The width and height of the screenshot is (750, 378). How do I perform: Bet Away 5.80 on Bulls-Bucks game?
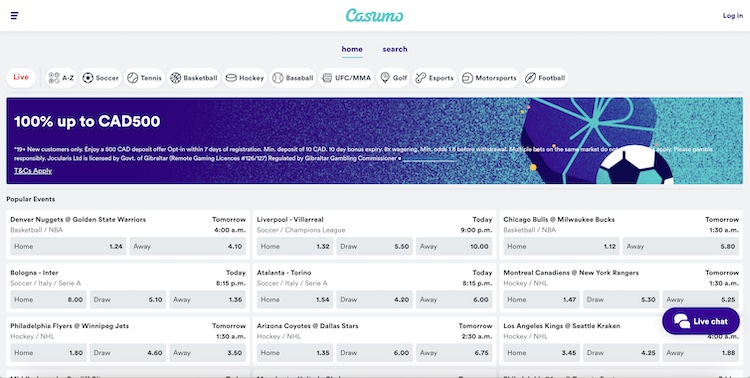pyautogui.click(x=681, y=246)
